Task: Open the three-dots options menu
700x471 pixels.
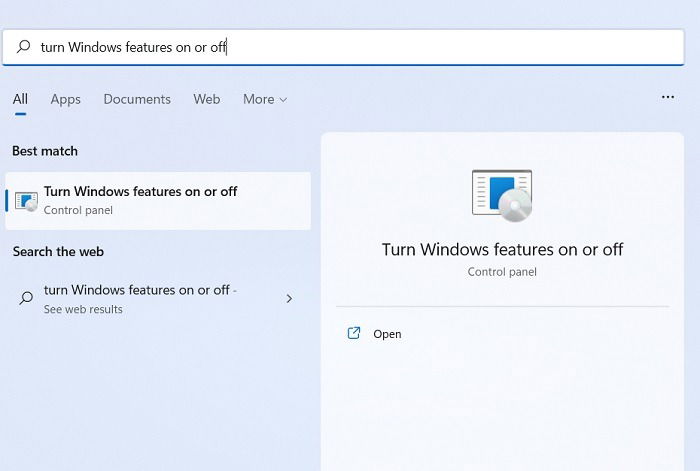Action: point(668,97)
